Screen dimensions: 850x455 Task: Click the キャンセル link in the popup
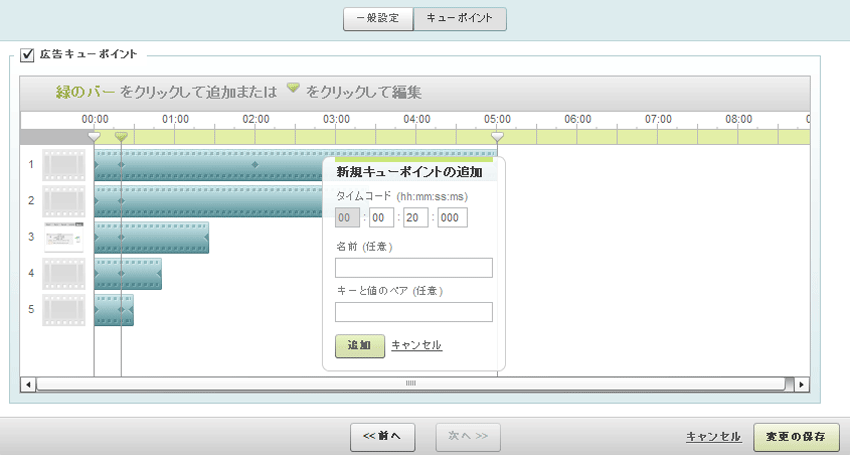click(x=416, y=345)
